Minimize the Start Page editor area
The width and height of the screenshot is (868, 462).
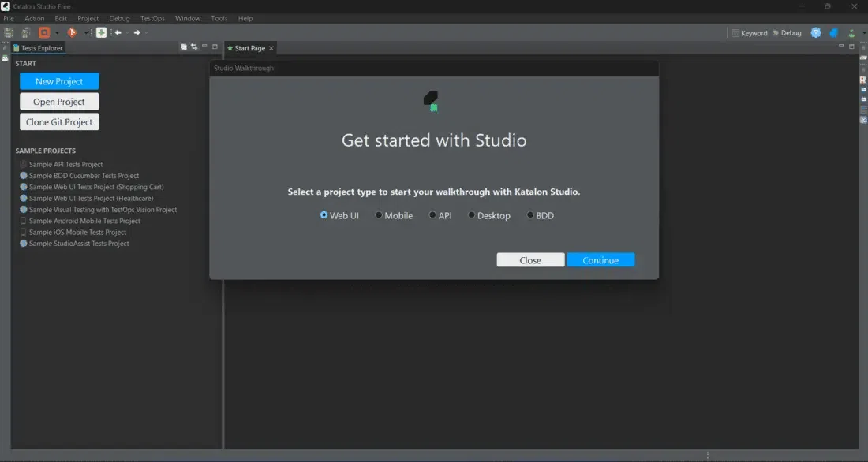(841, 47)
